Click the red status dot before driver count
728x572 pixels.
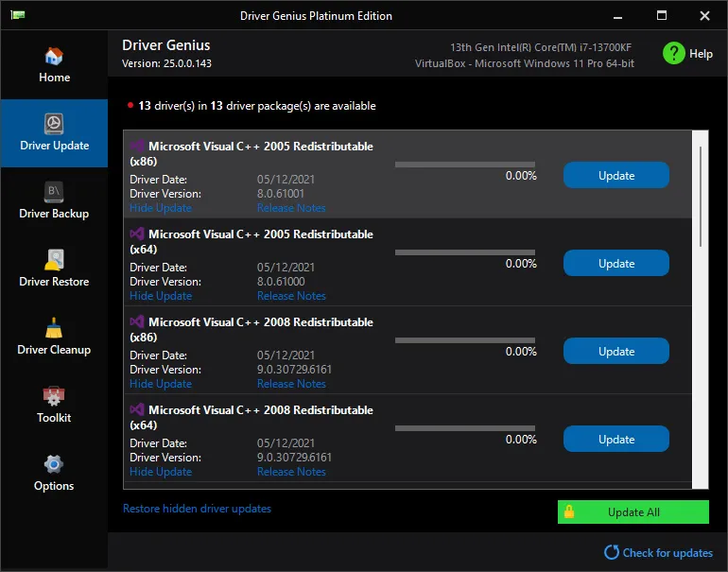tap(130, 105)
